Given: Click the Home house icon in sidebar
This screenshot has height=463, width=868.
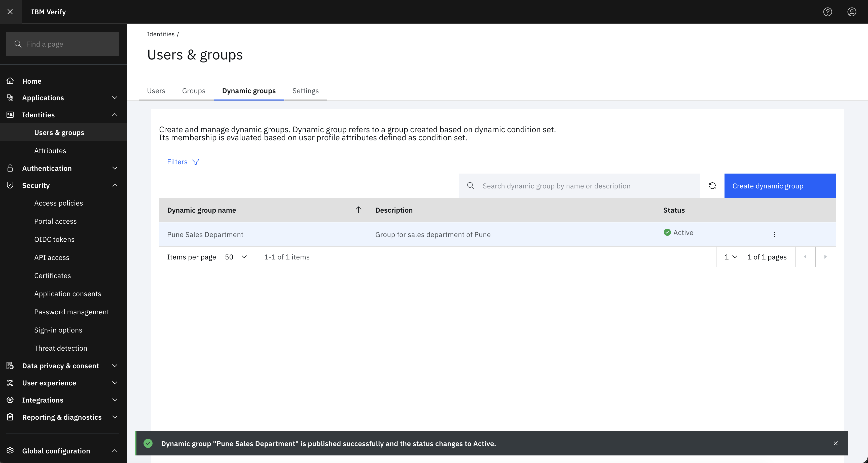Looking at the screenshot, I should 10,81.
